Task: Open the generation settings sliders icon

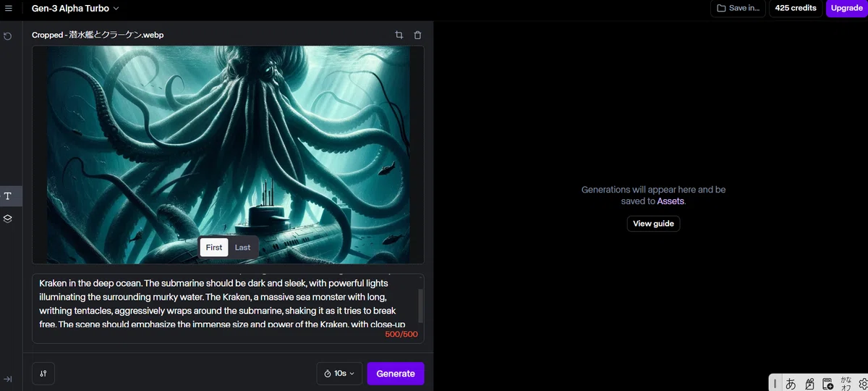Action: 43,374
